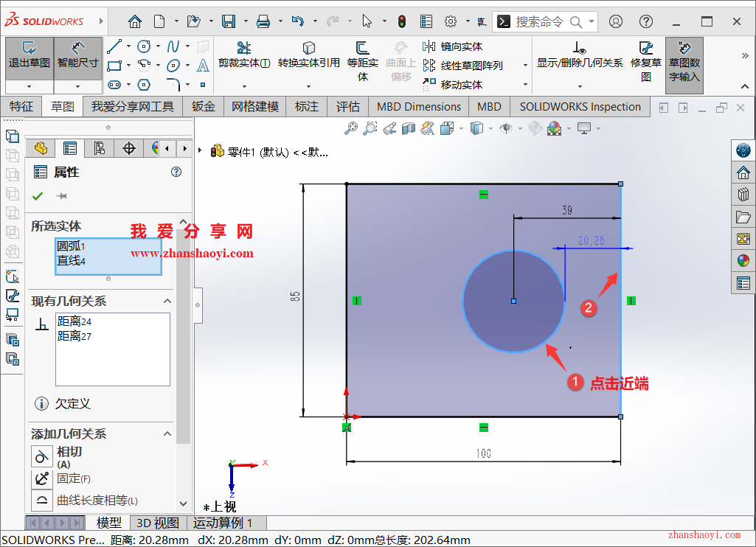
Task: Click the Rebuild traffic light icon
Action: click(402, 21)
